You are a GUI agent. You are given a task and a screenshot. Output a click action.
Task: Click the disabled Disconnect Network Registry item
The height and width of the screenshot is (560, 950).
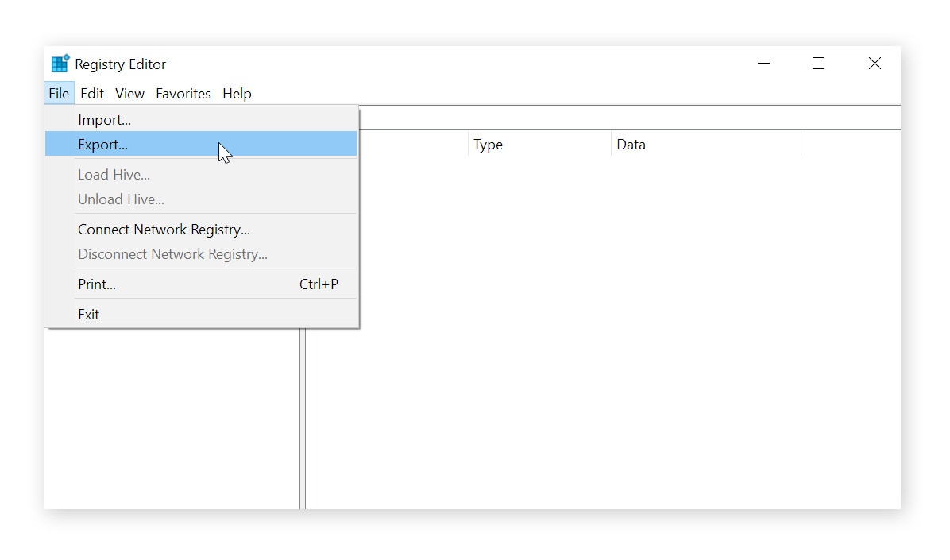pyautogui.click(x=172, y=253)
